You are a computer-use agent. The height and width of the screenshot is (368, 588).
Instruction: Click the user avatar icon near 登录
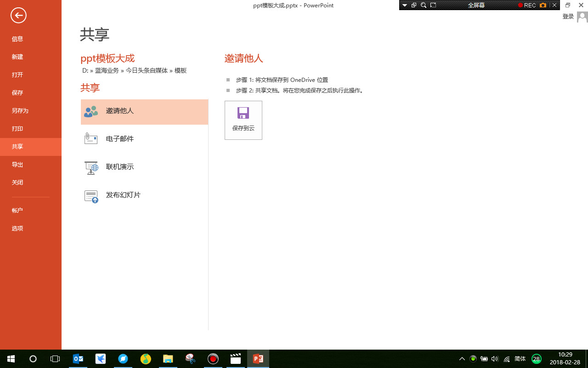click(582, 16)
